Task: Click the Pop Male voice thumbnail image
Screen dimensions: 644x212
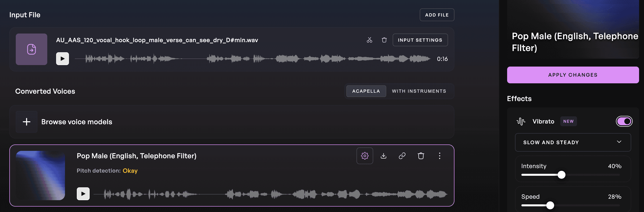Action: coord(40,176)
